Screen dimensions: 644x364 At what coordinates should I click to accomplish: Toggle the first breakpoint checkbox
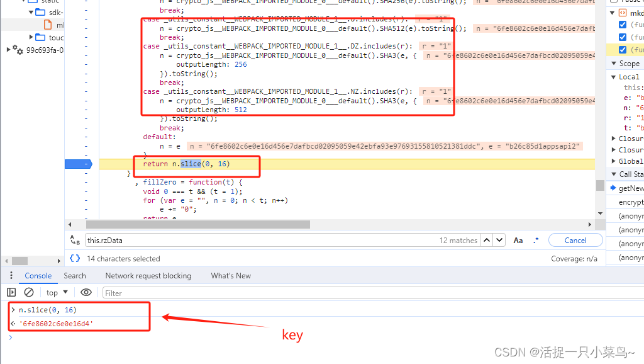pyautogui.click(x=623, y=25)
